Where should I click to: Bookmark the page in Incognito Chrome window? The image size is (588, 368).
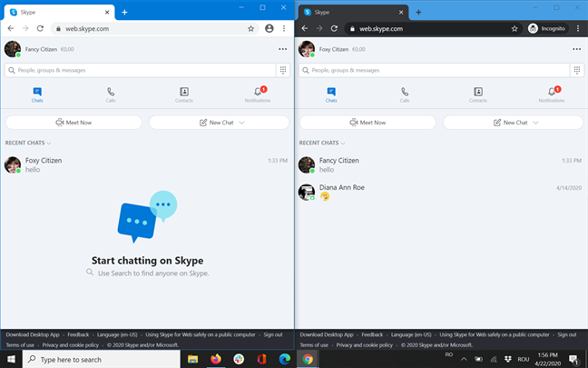click(514, 28)
